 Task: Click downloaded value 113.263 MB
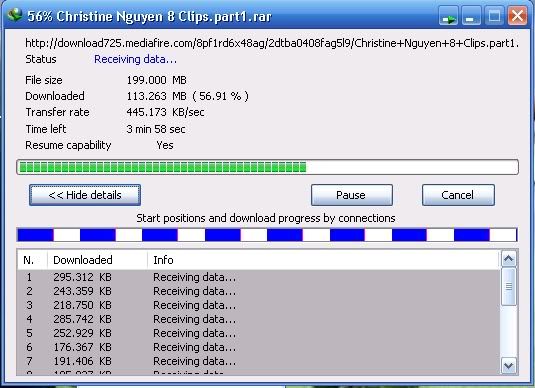click(x=188, y=96)
